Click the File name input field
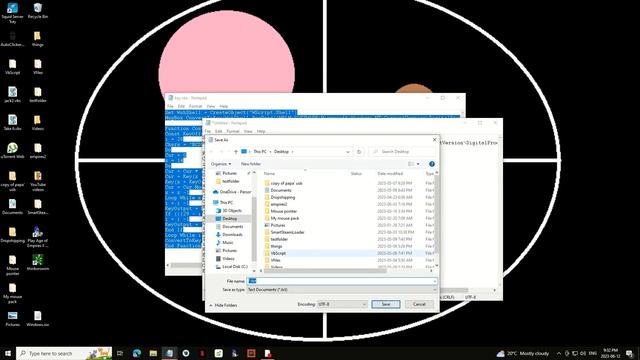 pyautogui.click(x=342, y=281)
